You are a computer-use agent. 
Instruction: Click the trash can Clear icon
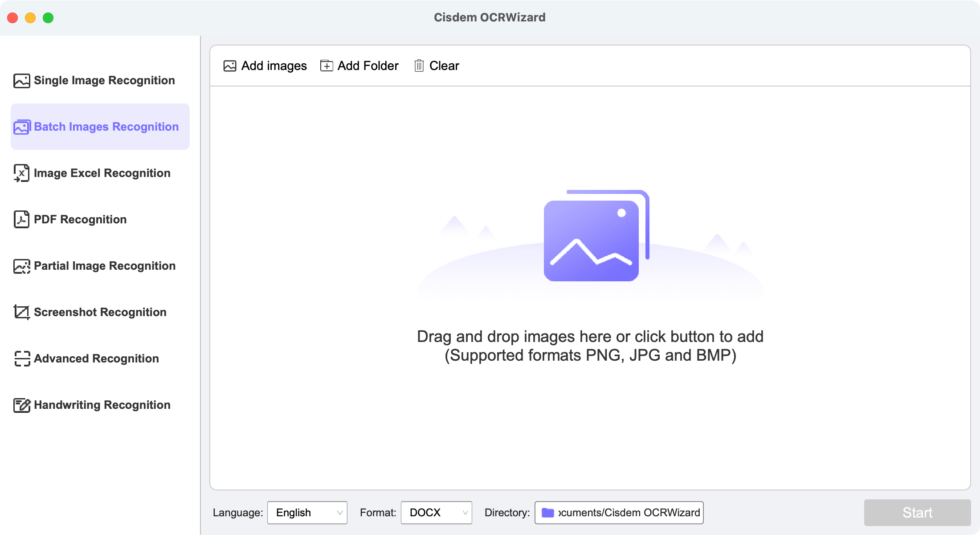coord(419,66)
